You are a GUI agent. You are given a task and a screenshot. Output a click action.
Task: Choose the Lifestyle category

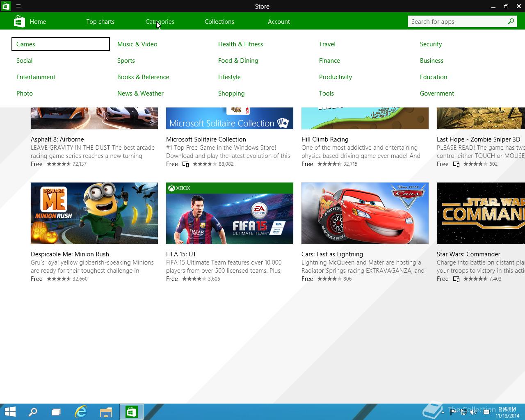tap(229, 77)
